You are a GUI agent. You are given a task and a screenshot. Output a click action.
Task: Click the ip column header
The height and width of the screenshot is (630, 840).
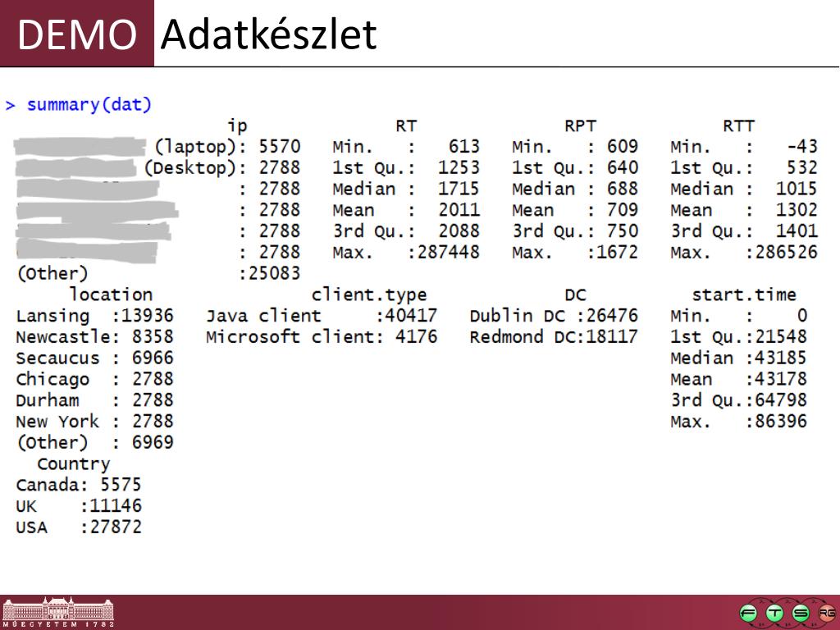(x=237, y=126)
